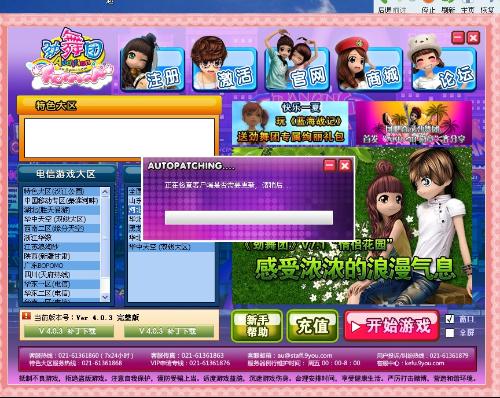Viewport: 500px width, 398px height.
Task: Click the 充值 recharge button
Action: tap(313, 326)
